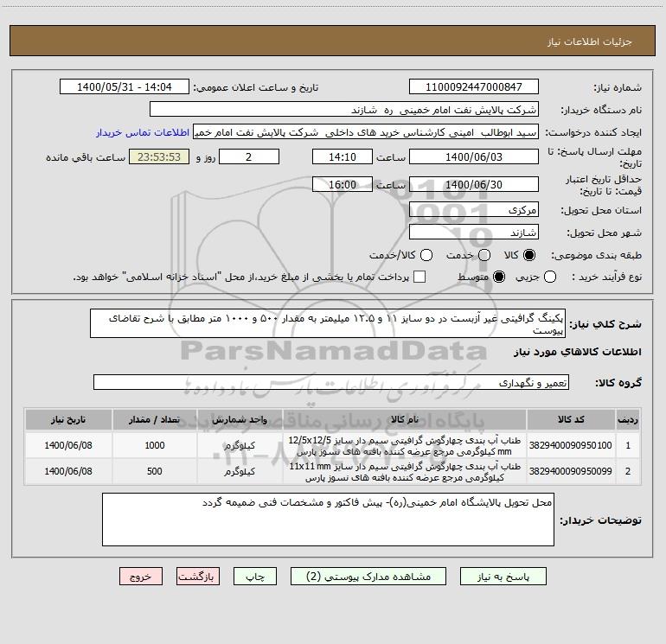666x644 pixels.
Task: Click the remaining time countdown 23:53:53
Action: click(159, 156)
